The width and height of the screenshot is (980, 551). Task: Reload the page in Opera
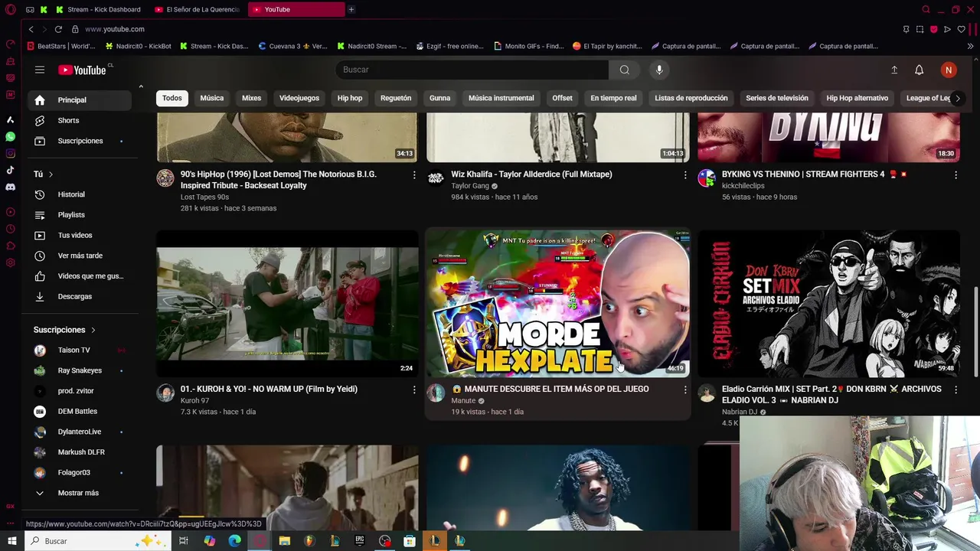(58, 29)
